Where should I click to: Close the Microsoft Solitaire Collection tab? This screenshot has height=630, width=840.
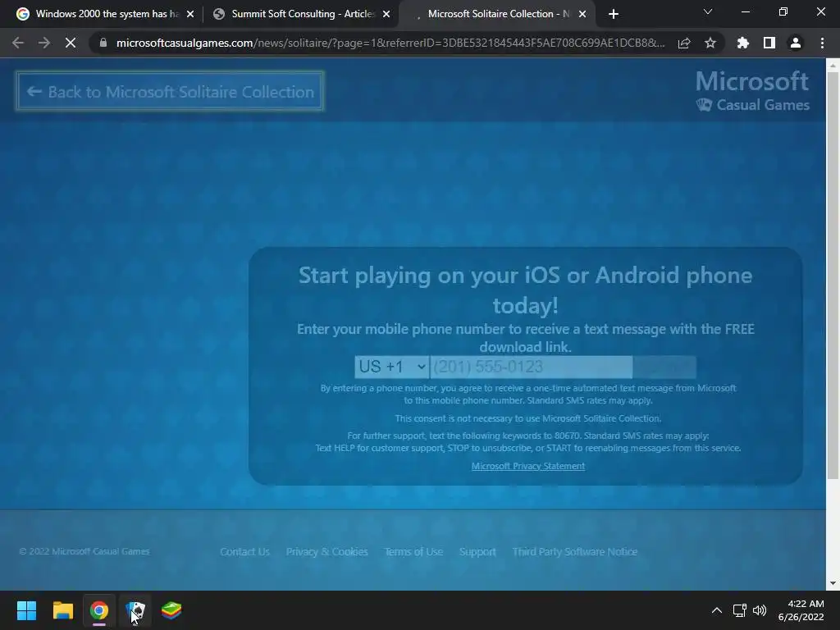coord(582,14)
